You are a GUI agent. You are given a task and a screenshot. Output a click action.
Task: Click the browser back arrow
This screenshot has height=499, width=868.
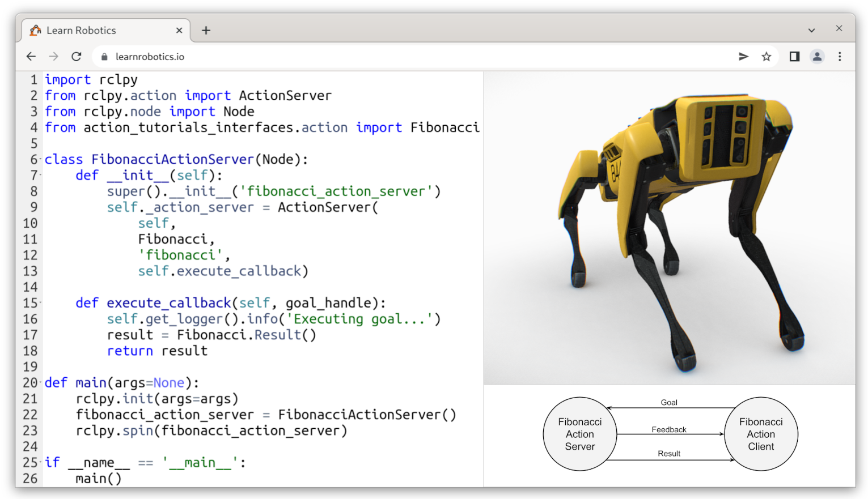31,57
